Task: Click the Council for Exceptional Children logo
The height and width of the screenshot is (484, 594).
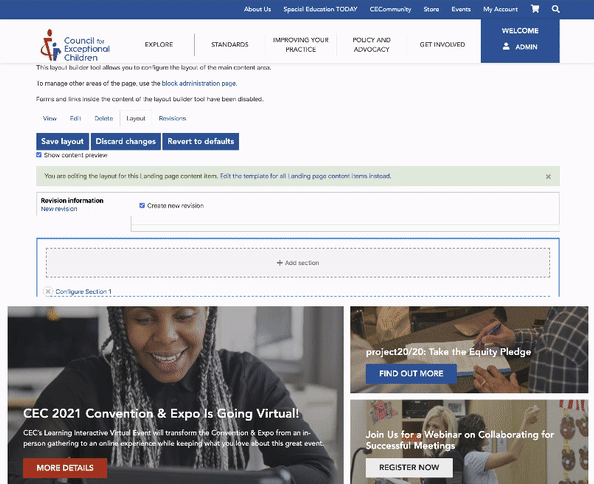Action: tap(75, 45)
